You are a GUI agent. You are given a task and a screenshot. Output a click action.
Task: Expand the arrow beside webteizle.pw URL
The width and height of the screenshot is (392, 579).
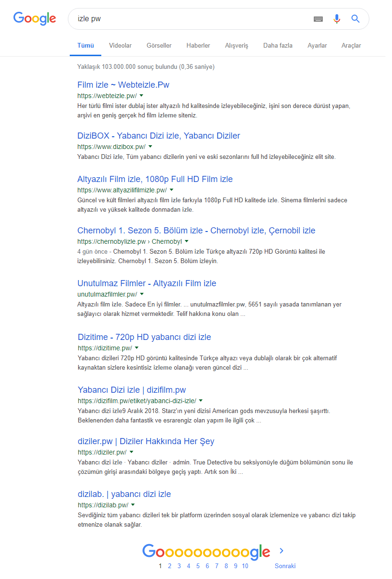pos(141,95)
